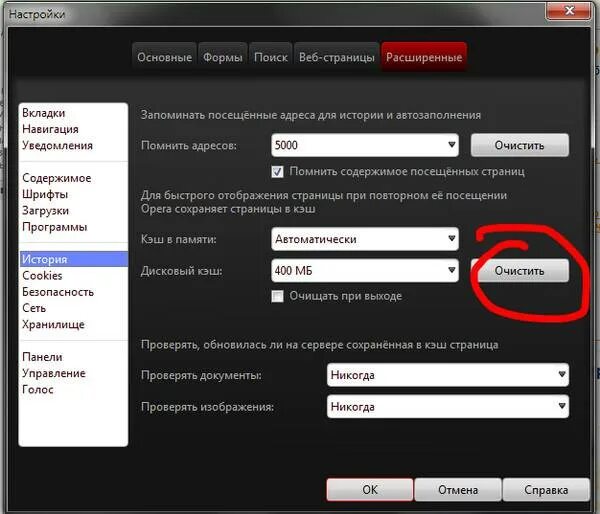The height and width of the screenshot is (514, 600).
Task: Select Содержимое in the sidebar list
Action: 73,178
